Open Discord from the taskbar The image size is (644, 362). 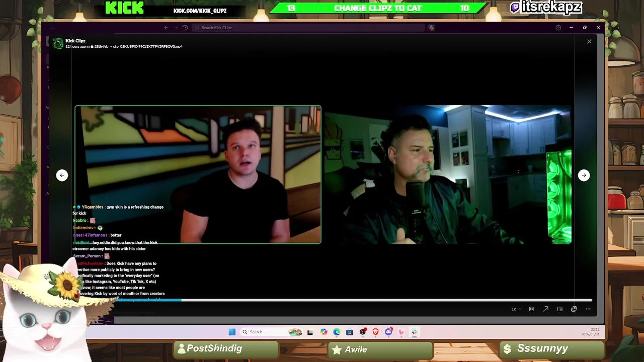[388, 332]
